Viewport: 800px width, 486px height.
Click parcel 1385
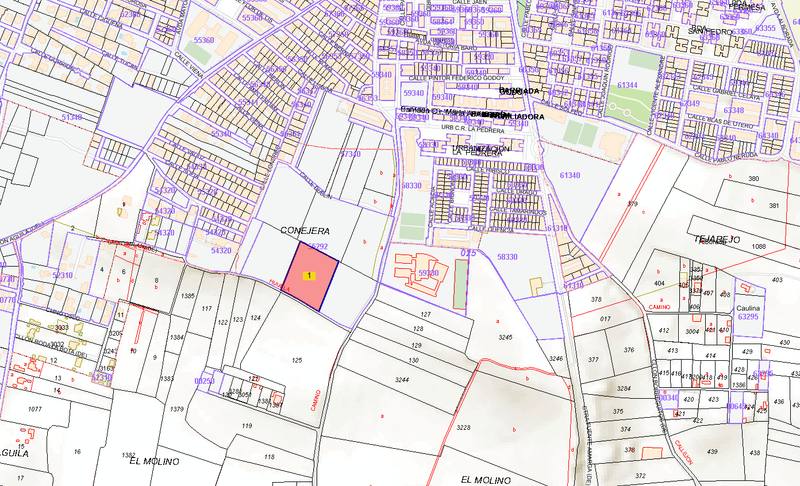(188, 296)
